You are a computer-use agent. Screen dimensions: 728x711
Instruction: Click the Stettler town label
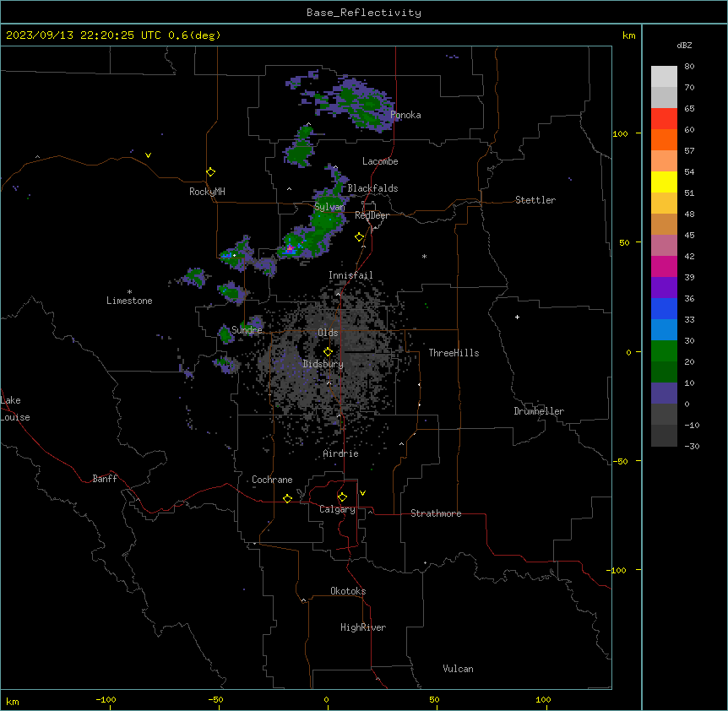535,200
